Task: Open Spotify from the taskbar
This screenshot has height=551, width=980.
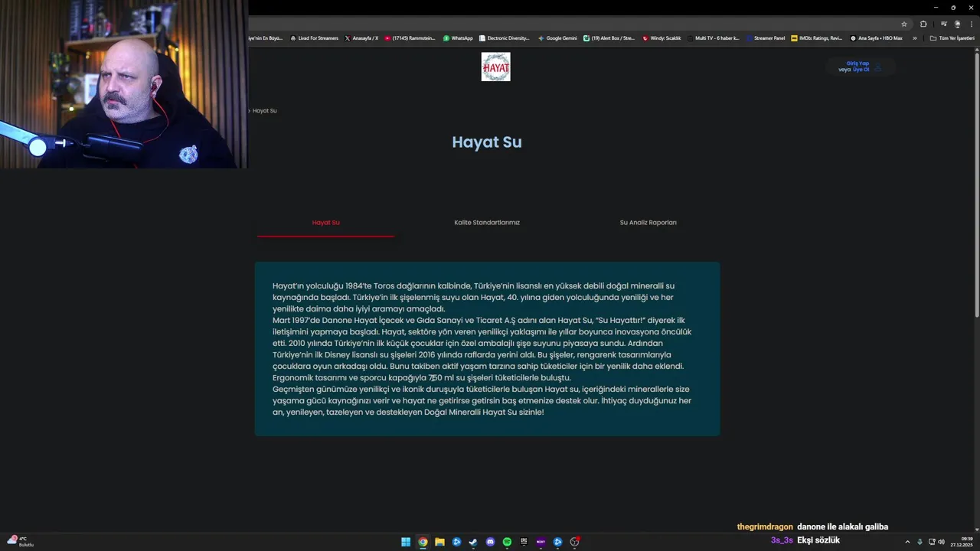Action: pyautogui.click(x=507, y=542)
